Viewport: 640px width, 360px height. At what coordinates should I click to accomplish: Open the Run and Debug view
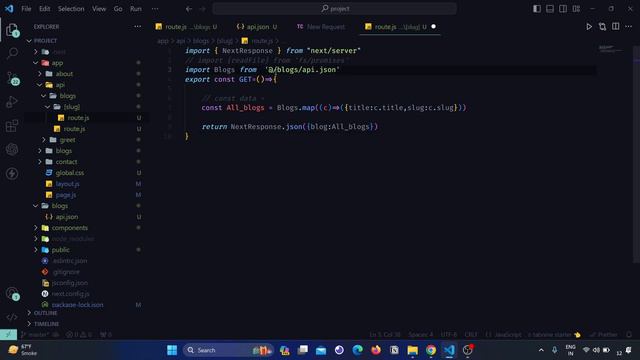(x=12, y=102)
